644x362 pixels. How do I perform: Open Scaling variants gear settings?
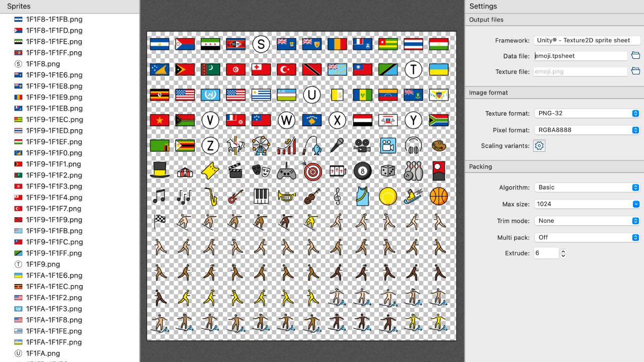[x=539, y=146]
